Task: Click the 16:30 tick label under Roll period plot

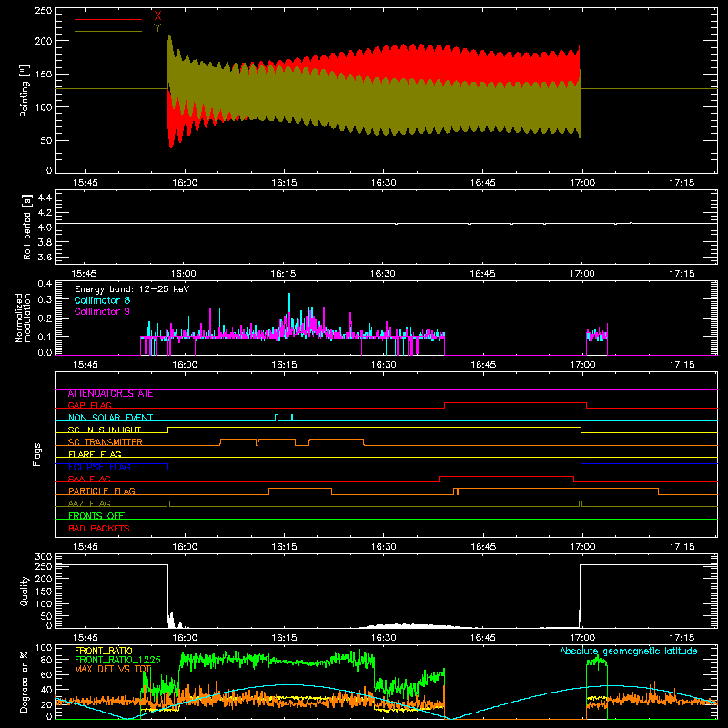Action: click(382, 274)
